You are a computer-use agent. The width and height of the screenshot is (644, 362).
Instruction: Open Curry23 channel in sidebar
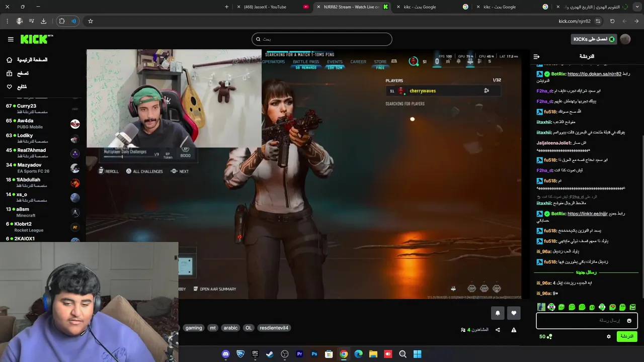coord(42,109)
